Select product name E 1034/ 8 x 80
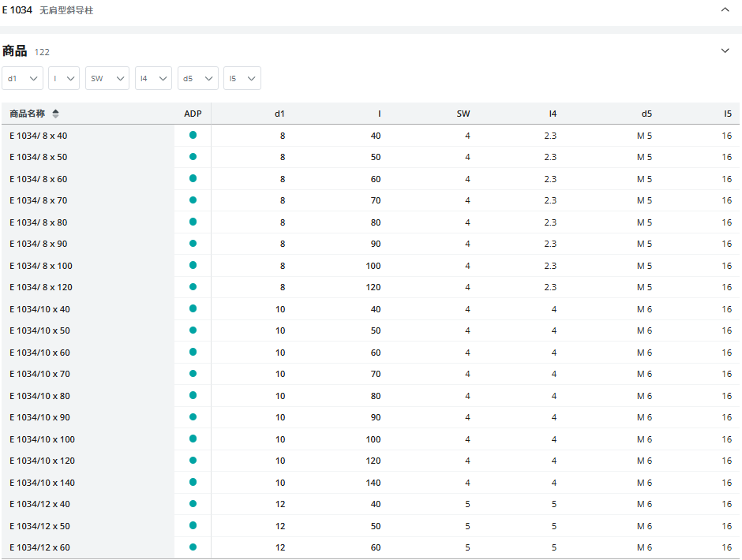The height and width of the screenshot is (560, 742). point(39,222)
